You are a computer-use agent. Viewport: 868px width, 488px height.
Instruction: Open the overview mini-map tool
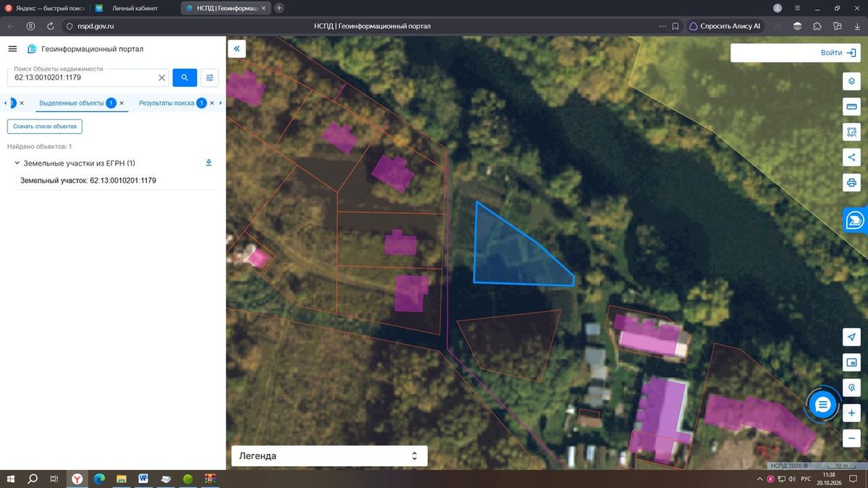point(851,362)
